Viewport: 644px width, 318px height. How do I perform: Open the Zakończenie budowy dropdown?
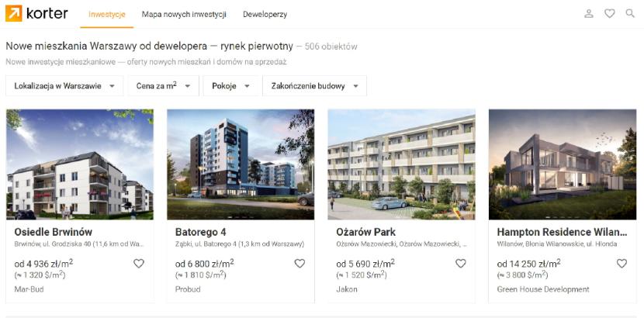tap(314, 86)
